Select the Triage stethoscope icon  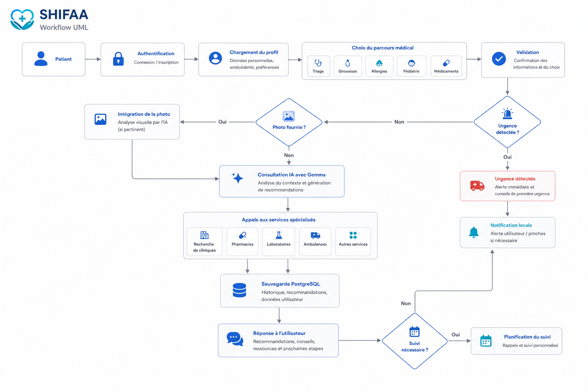point(318,63)
